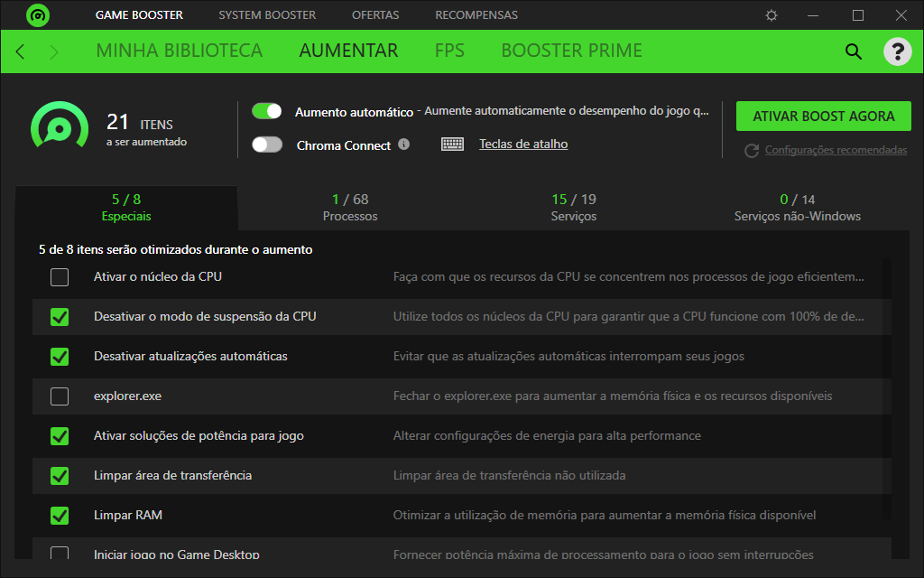Disable the Aumento automático switch

coord(267,111)
